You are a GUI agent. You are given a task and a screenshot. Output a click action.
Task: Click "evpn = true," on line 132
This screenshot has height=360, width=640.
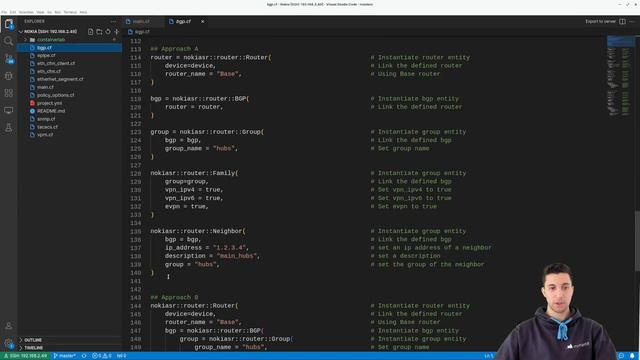tap(187, 207)
